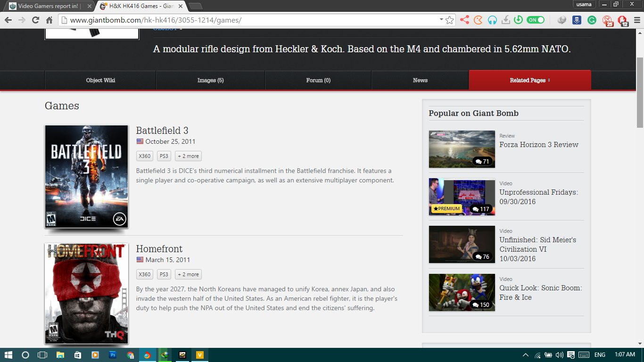644x362 pixels.
Task: Open the Homefront title link
Action: 159,249
